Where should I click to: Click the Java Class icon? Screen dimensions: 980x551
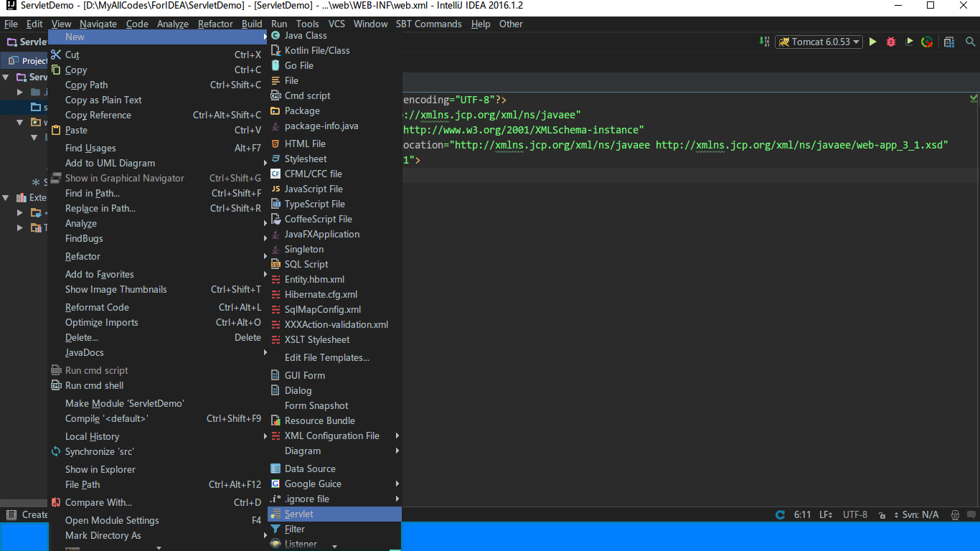[x=275, y=35]
